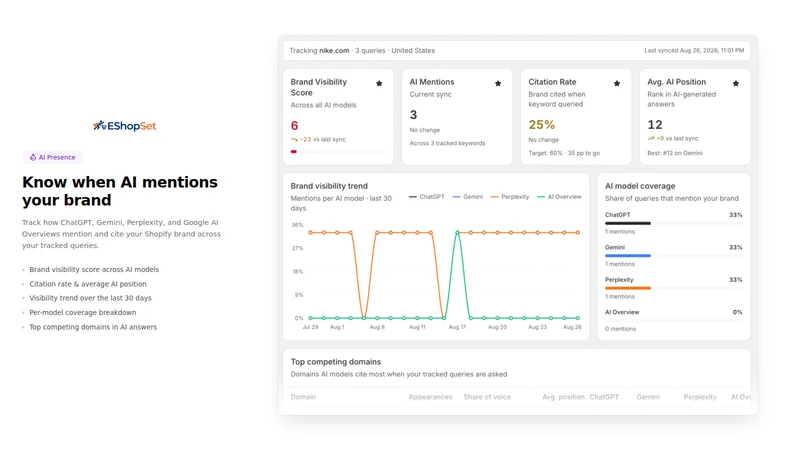Click the EShopSet logo

click(x=124, y=126)
